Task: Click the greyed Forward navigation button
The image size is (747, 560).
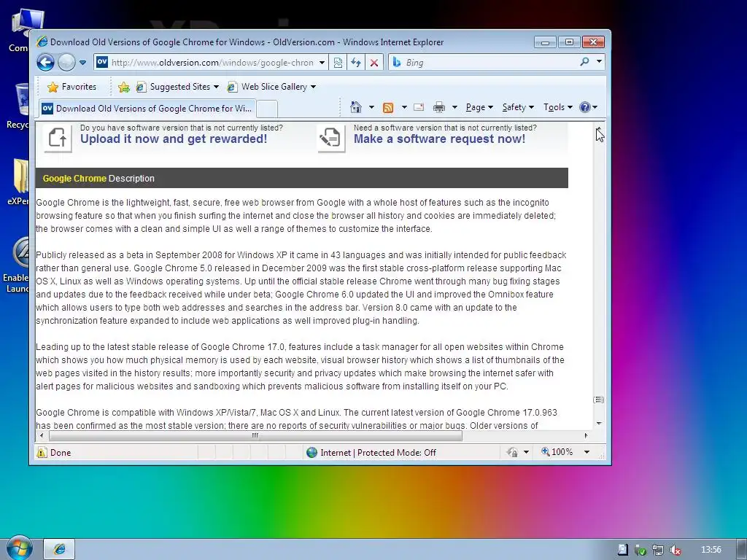Action: [66, 63]
